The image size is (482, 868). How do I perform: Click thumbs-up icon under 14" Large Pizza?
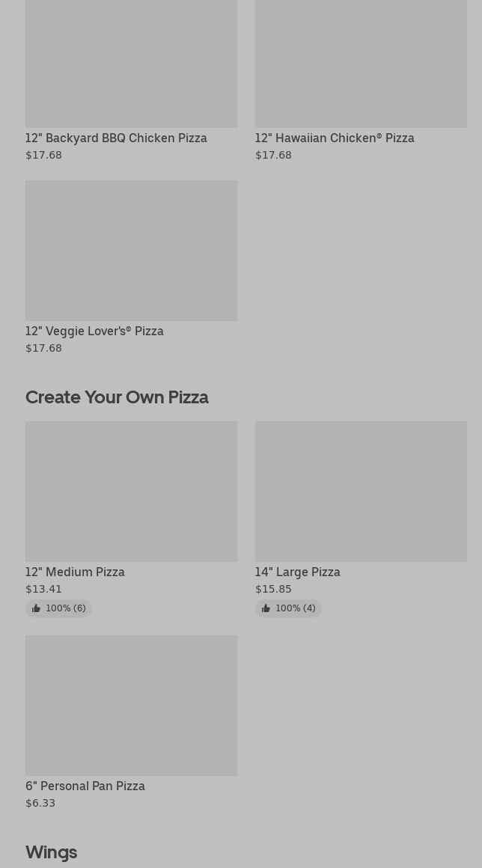coord(266,608)
